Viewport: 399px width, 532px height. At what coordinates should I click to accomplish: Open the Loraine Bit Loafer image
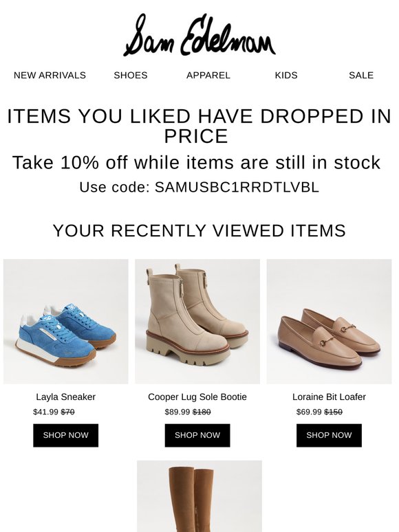coord(329,322)
